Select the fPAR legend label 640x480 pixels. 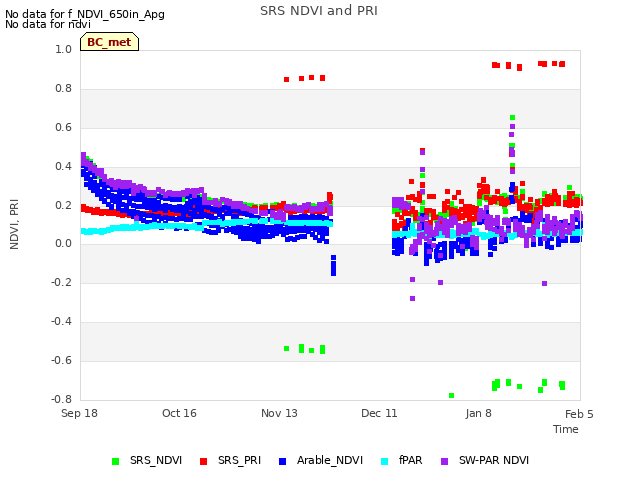(x=411, y=460)
